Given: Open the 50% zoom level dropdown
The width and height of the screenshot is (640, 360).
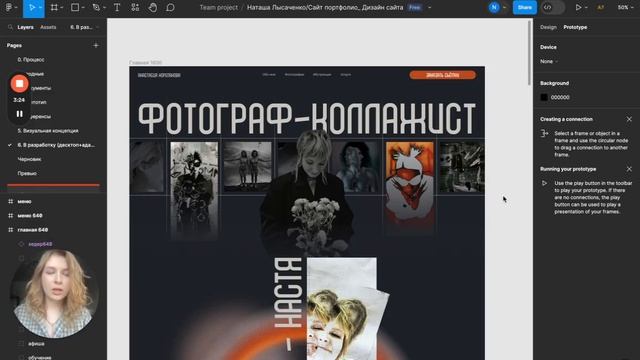Looking at the screenshot, I should click(x=625, y=8).
